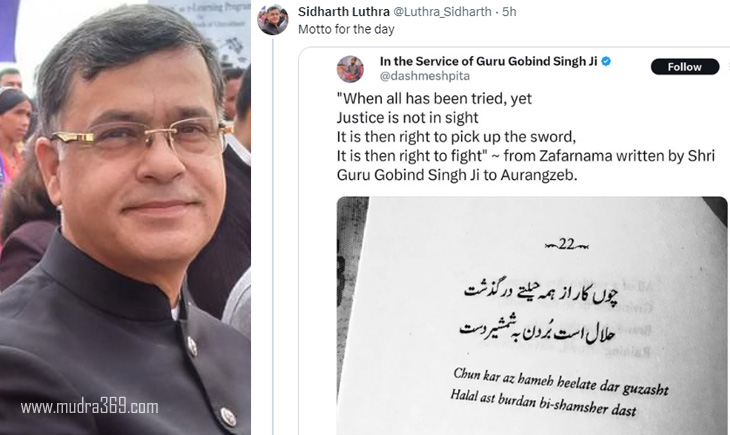Image resolution: width=730 pixels, height=435 pixels.
Task: Open the quoted tweet's book page image
Action: 532,316
